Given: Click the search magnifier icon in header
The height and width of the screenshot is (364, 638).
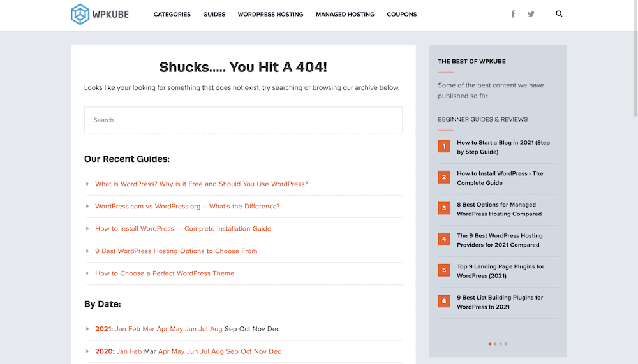Looking at the screenshot, I should (559, 14).
